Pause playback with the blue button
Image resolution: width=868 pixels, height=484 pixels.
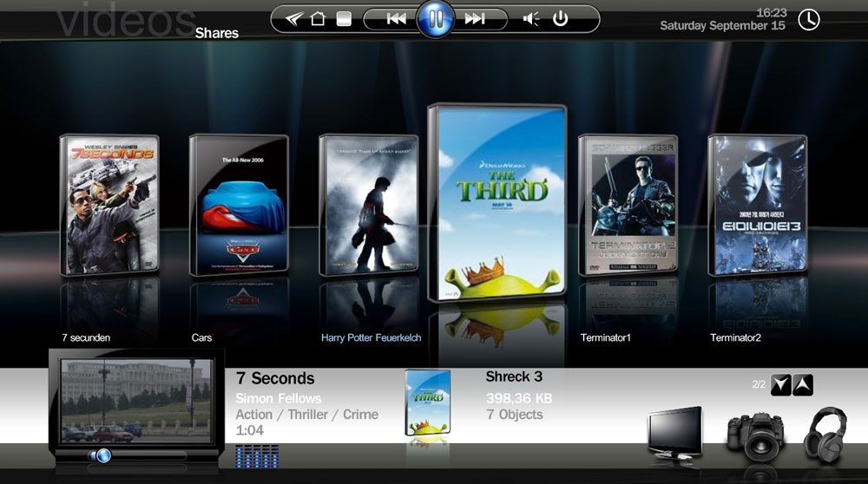[x=436, y=19]
